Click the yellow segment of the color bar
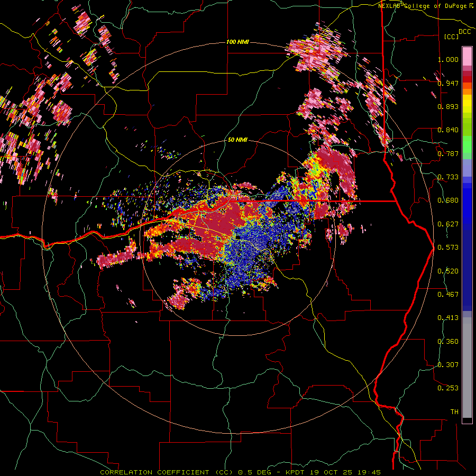Viewport: 476px width, 476px height. click(x=467, y=104)
